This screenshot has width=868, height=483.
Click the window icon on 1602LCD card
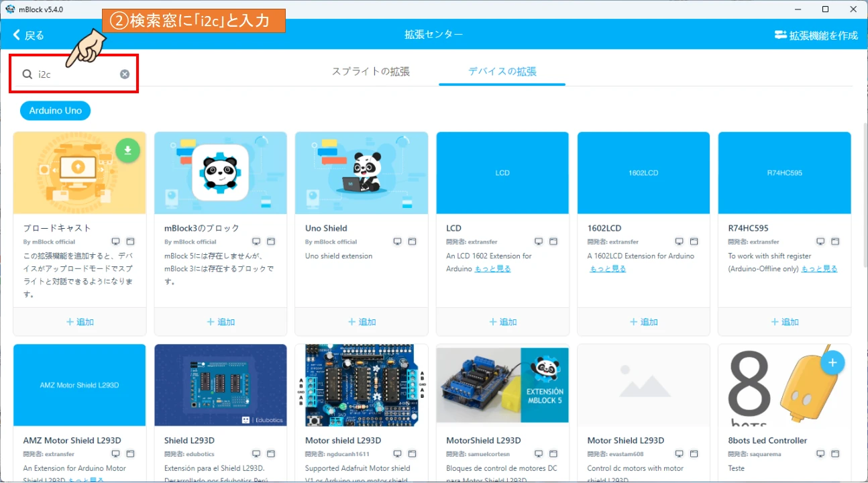[x=694, y=241]
